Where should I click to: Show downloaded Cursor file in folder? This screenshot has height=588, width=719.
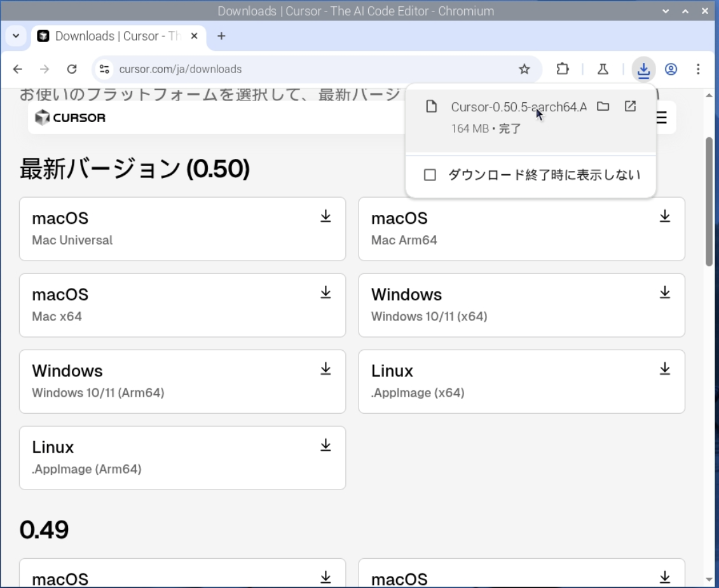coord(603,107)
